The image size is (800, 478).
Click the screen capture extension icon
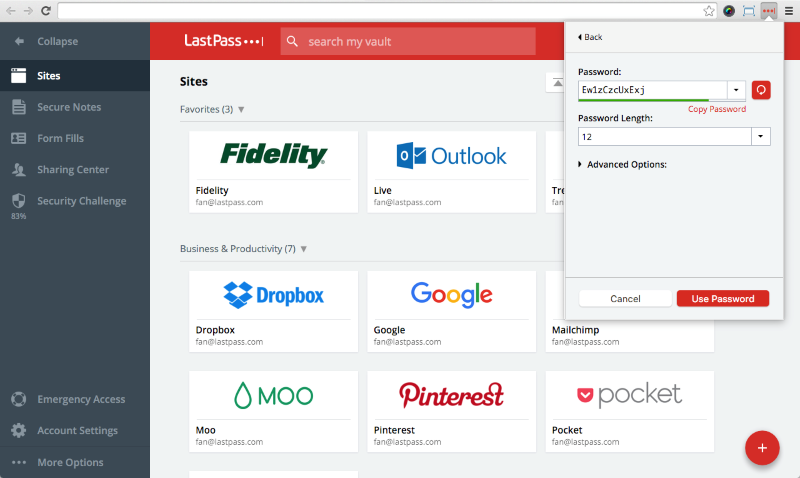pos(748,11)
